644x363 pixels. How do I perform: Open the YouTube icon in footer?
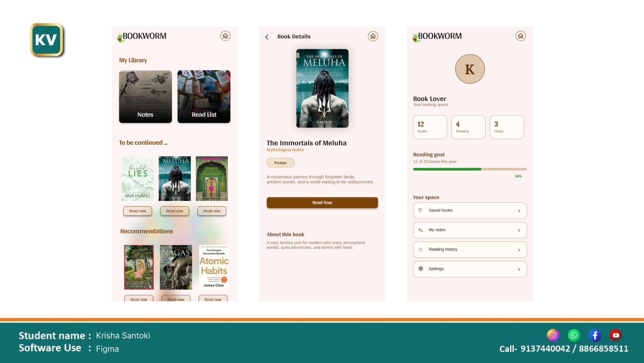616,335
